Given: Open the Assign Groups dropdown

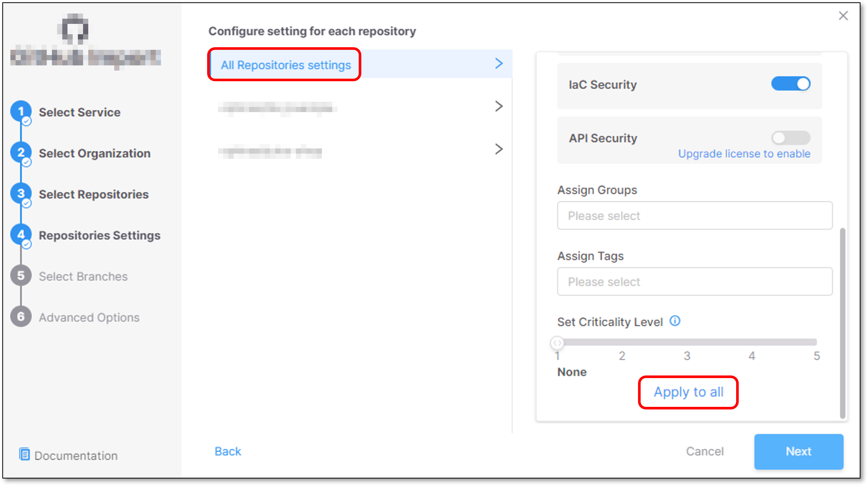Looking at the screenshot, I should pyautogui.click(x=695, y=216).
